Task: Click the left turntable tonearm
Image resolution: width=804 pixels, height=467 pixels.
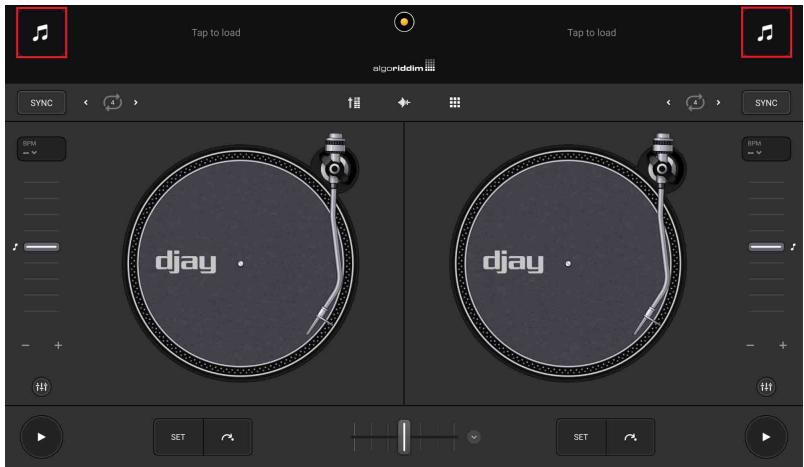Action: pyautogui.click(x=334, y=236)
